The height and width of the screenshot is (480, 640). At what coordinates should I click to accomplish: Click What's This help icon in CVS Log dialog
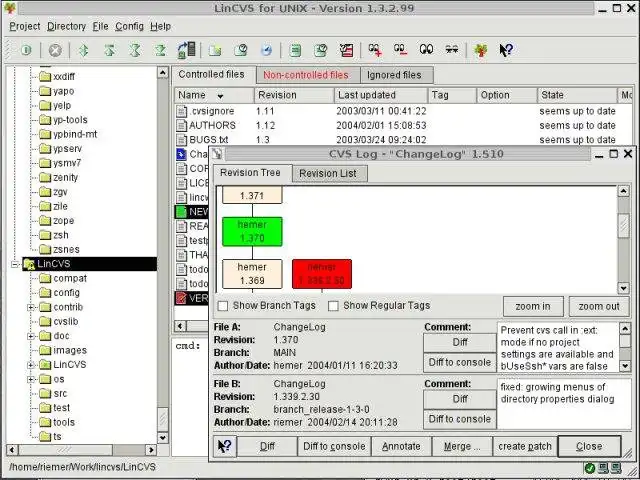click(x=224, y=446)
